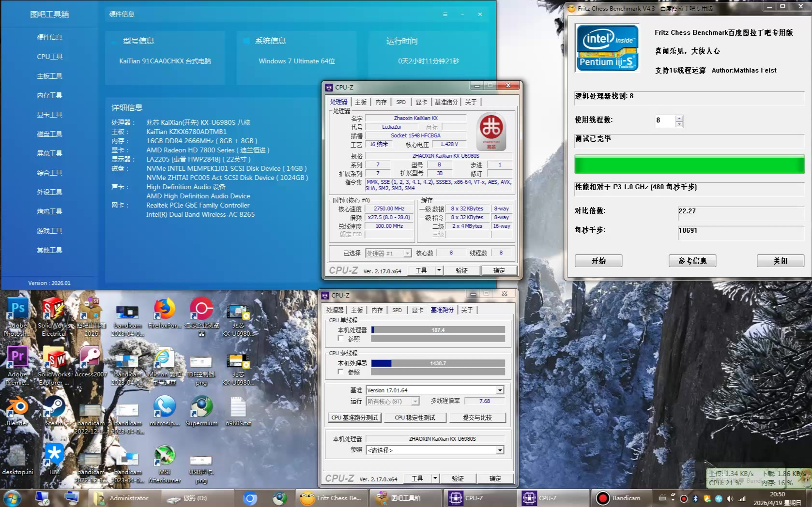812x507 pixels.
Task: Open TIM desktop shortcut
Action: (54, 460)
